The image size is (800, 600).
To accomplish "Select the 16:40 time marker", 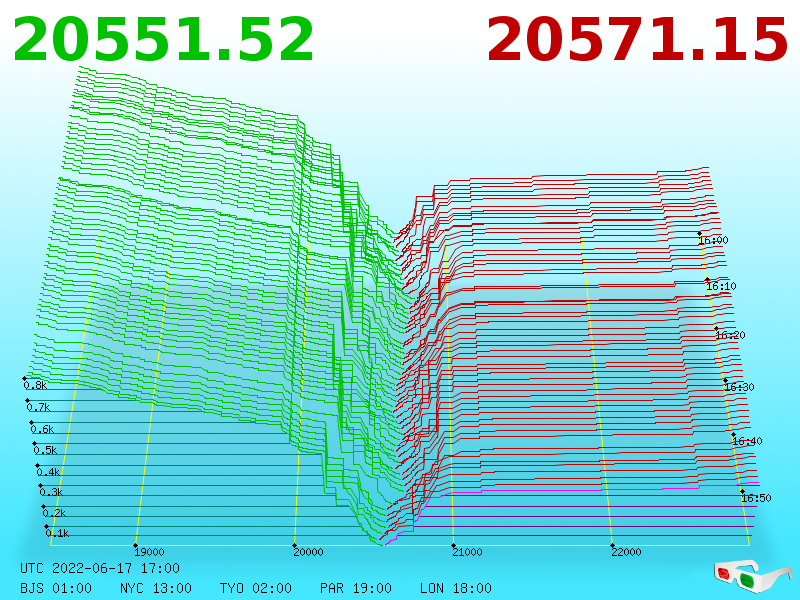I will click(747, 441).
